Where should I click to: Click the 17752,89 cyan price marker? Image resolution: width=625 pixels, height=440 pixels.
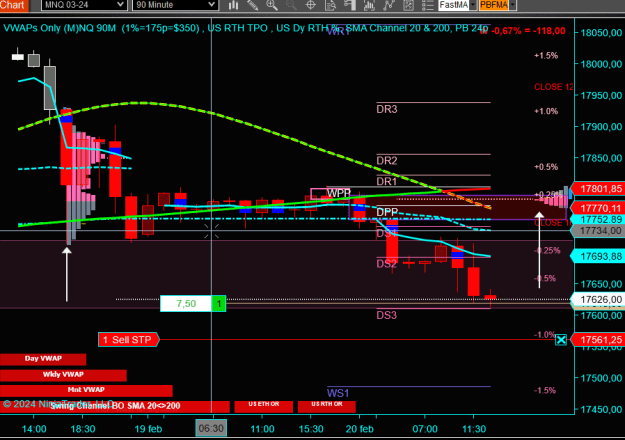598,220
